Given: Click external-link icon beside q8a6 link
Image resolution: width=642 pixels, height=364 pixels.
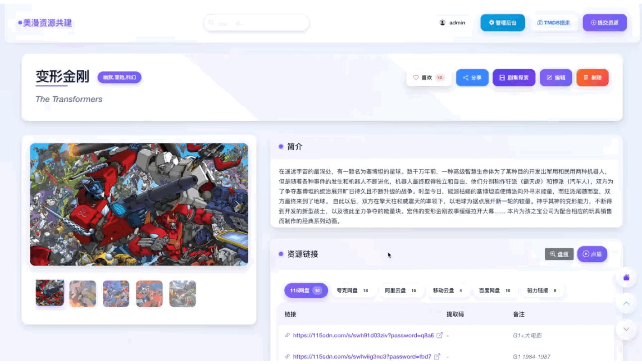Looking at the screenshot, I should (440, 335).
